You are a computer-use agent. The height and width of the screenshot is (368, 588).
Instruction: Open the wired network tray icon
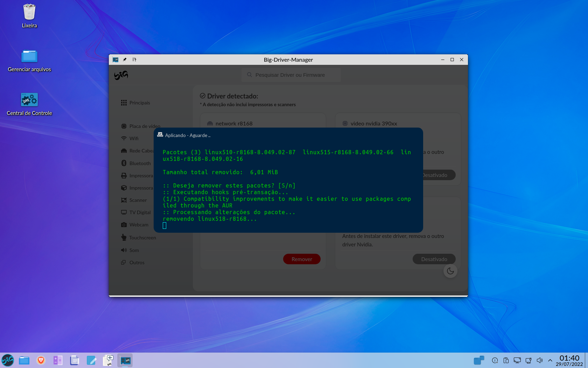click(528, 360)
